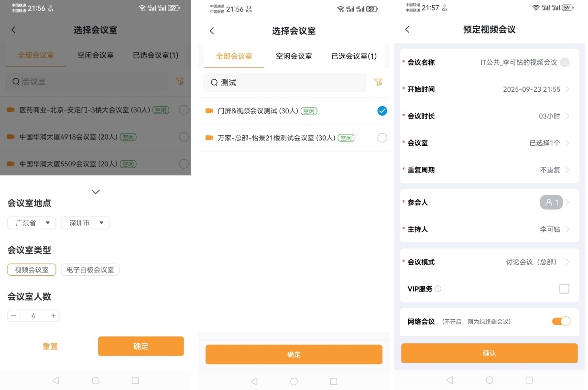
Task: Collapse the filter panel via the chevron above 会议室地点
Action: point(96,192)
